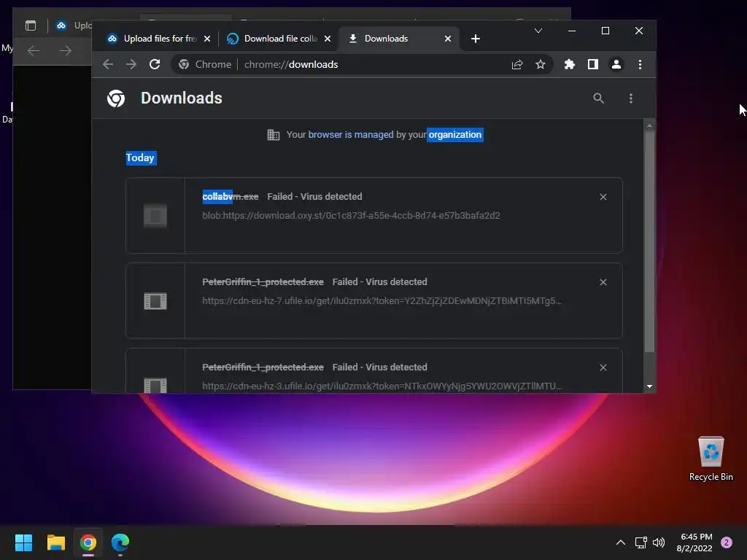This screenshot has height=560, width=747.
Task: Go back using Chrome's back arrow
Action: [x=108, y=64]
